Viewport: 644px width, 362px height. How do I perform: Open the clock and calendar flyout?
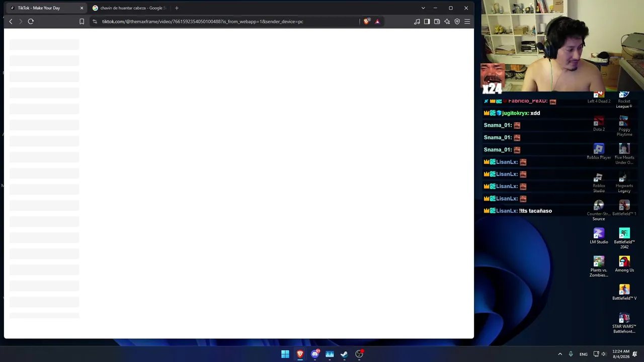click(621, 354)
